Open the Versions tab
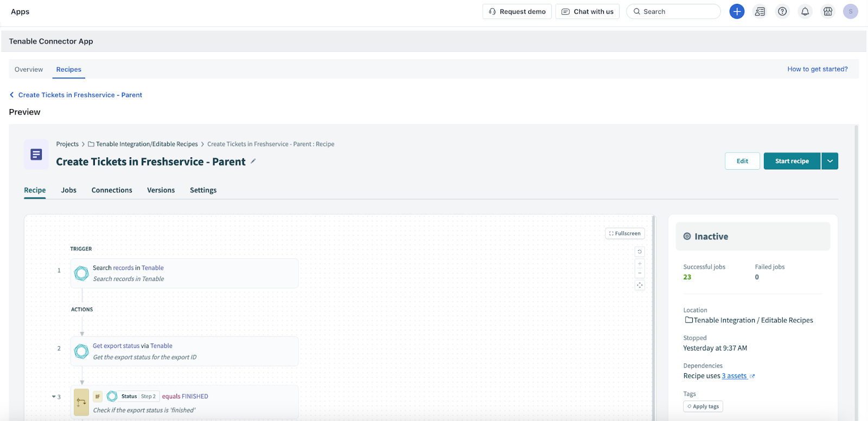 coord(161,190)
